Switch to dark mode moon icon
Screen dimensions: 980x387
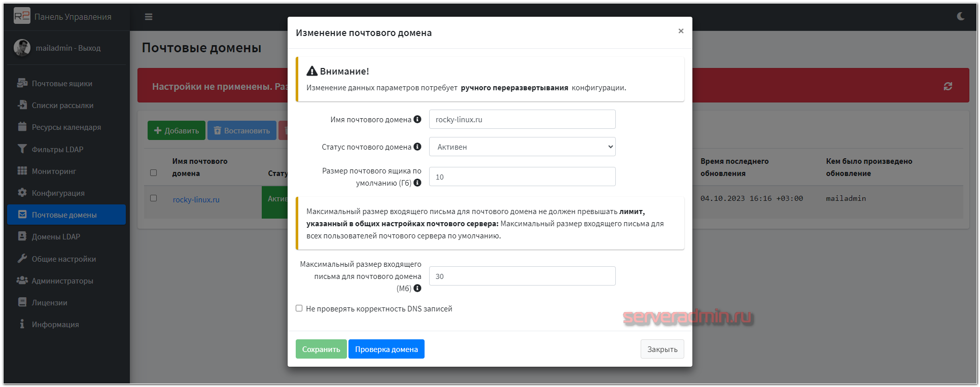(x=961, y=16)
